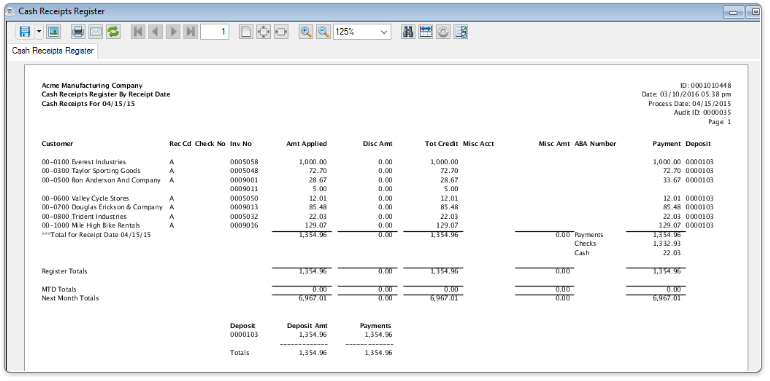Select the fit page width icon
Screen dimensions: 770x381
[x=281, y=32]
